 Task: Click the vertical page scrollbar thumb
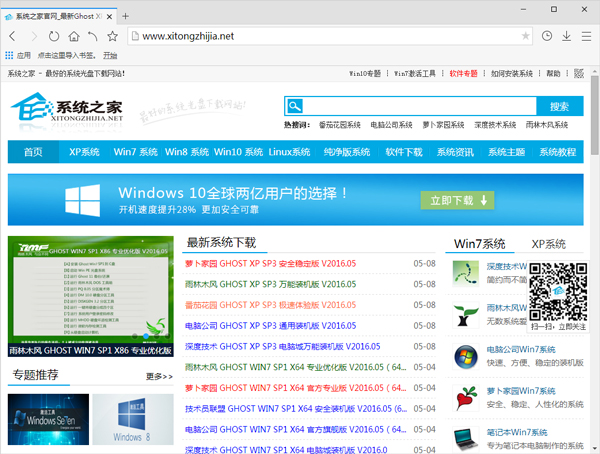point(594,115)
